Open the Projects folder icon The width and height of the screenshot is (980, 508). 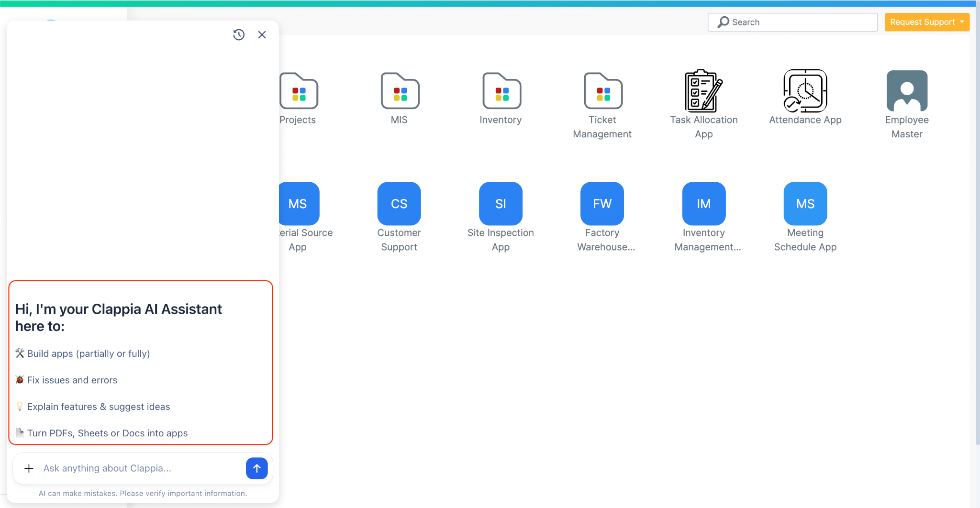coord(299,91)
